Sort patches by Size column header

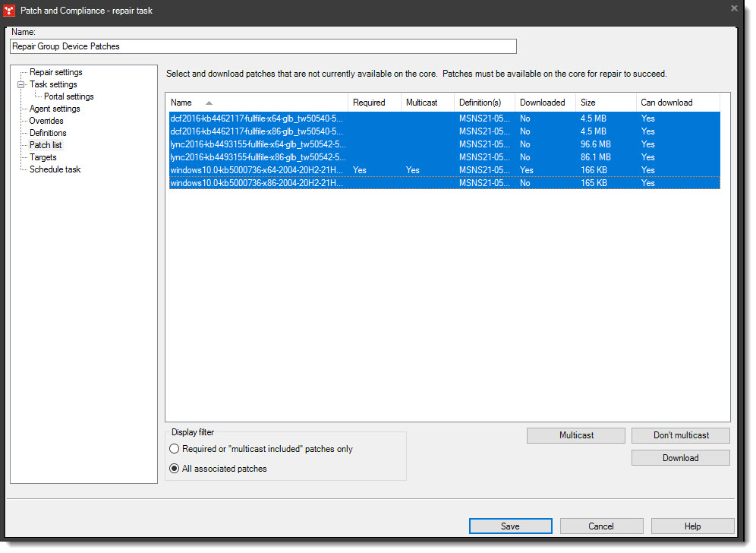coord(588,103)
